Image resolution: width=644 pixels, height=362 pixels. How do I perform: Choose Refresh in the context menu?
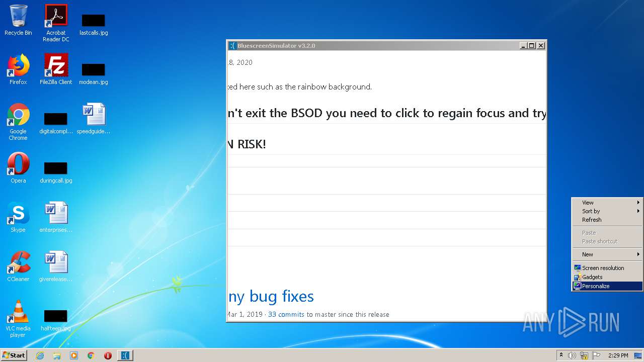(607, 220)
